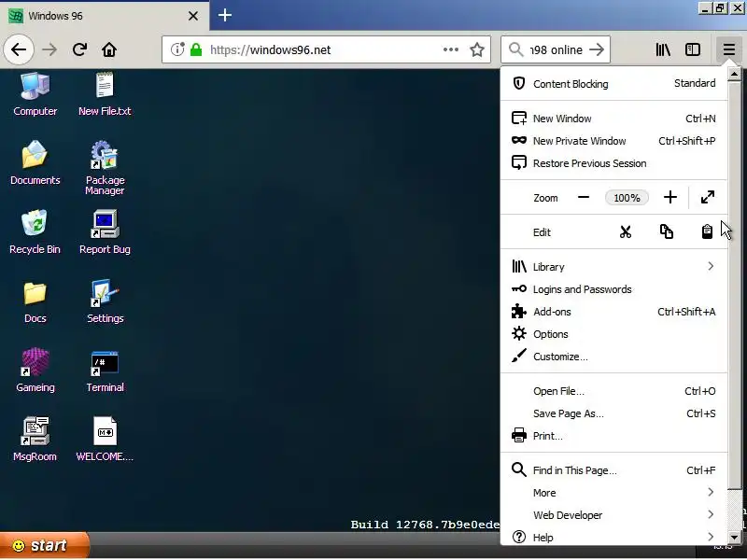This screenshot has height=560, width=747.
Task: Expand the Library submenu
Action: [x=613, y=267]
